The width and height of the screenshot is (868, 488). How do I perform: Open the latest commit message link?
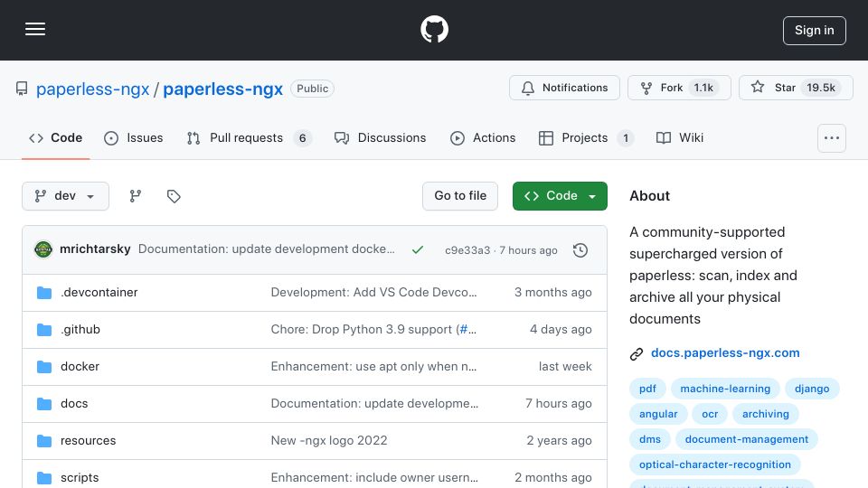(x=266, y=249)
